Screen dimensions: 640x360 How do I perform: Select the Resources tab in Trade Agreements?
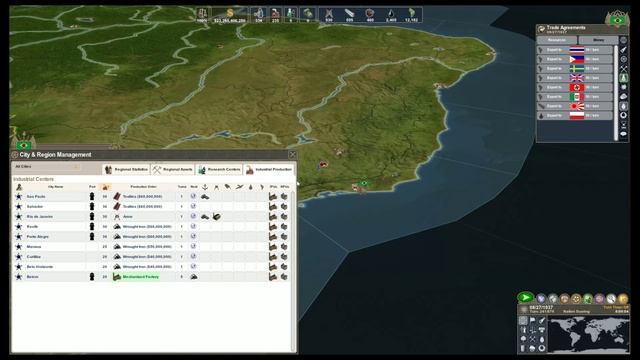[x=557, y=40]
